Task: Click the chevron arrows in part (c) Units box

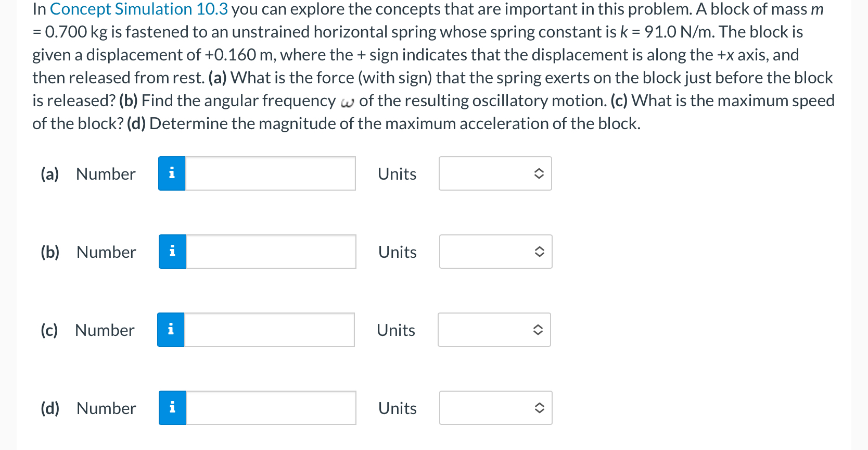Action: 538,330
